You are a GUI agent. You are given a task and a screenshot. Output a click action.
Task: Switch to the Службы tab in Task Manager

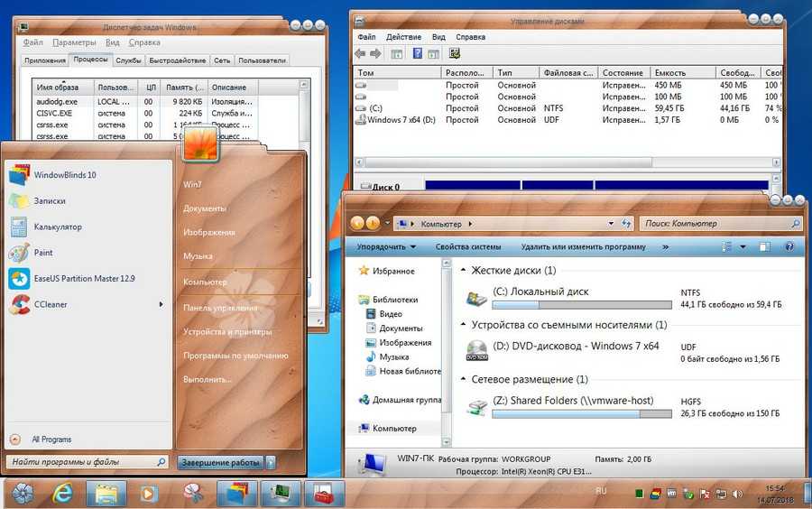coord(128,60)
